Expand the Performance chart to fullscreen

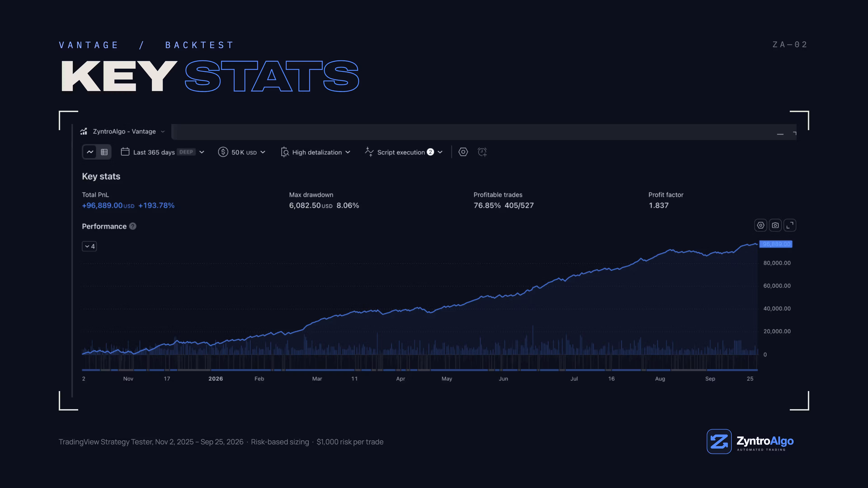point(790,225)
